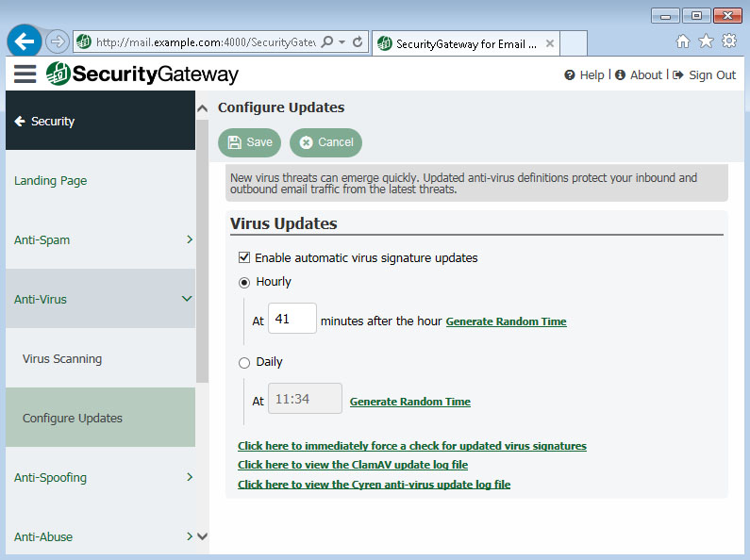View the ClamAV update log file
The height and width of the screenshot is (560, 750).
coord(353,465)
